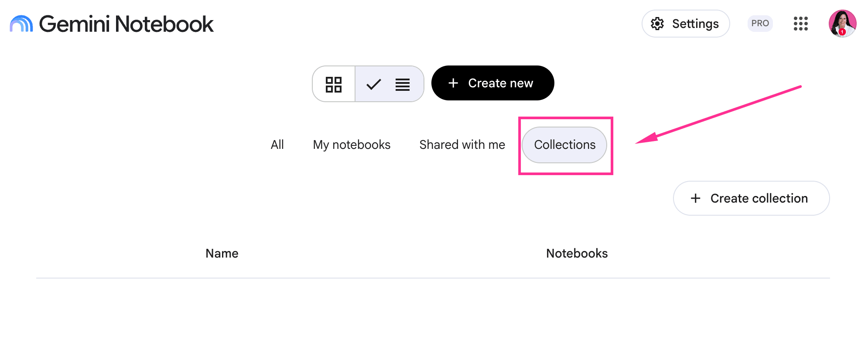The height and width of the screenshot is (351, 868).
Task: Click the Gemini Notebook rainbow logo icon
Action: pos(21,24)
